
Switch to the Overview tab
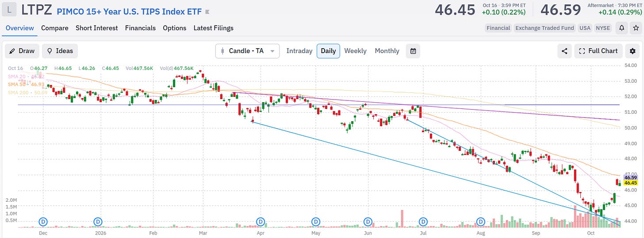20,28
